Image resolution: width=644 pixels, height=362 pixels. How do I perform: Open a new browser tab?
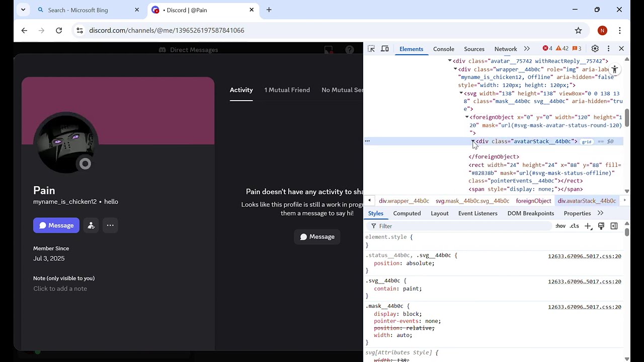pyautogui.click(x=269, y=10)
